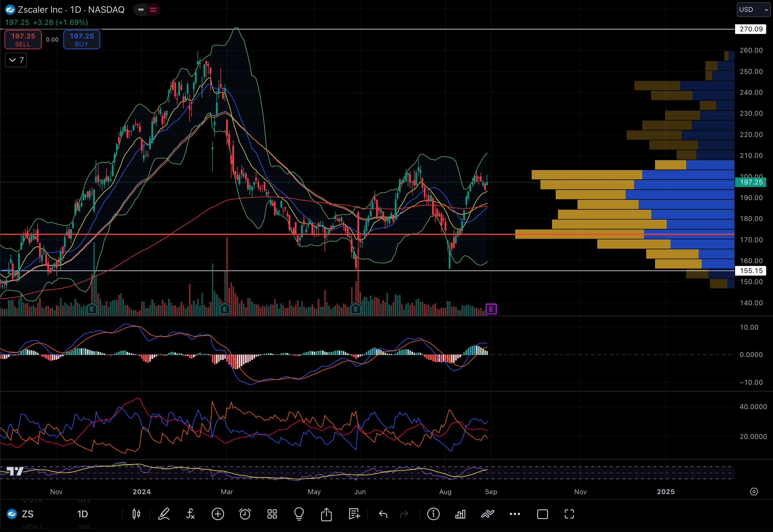Image resolution: width=773 pixels, height=532 pixels.
Task: Open the candlestick chart type selector
Action: pyautogui.click(x=136, y=514)
